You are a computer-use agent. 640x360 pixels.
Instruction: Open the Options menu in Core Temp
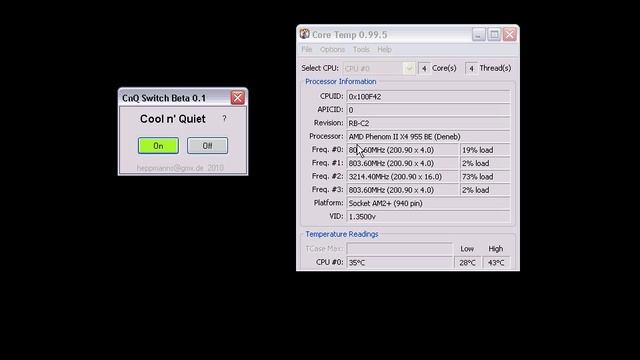[332, 49]
